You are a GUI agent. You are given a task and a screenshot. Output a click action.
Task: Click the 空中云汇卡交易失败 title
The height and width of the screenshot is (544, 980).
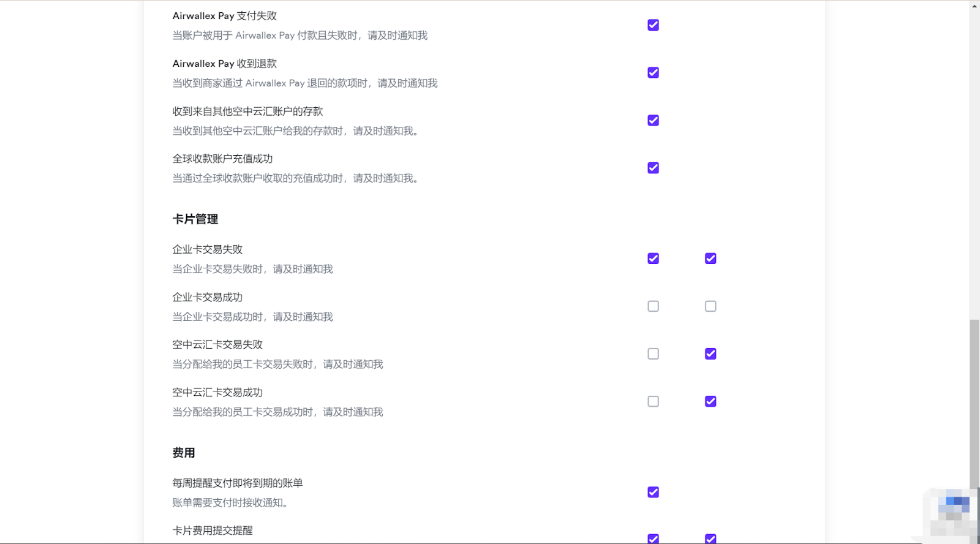217,345
